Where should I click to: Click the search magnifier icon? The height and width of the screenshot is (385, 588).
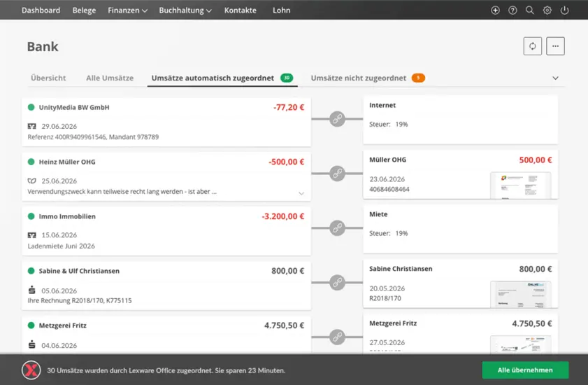coord(530,10)
